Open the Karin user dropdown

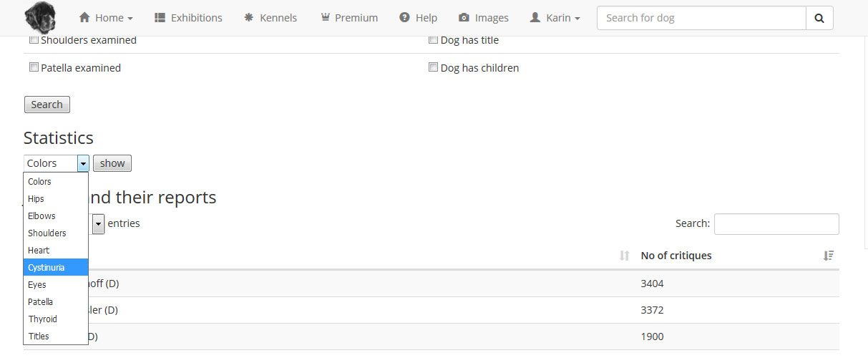[555, 18]
